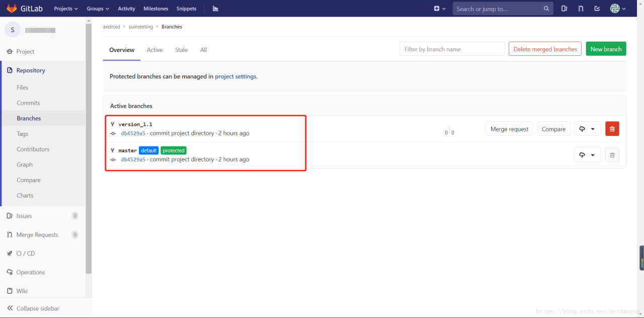The image size is (644, 318).
Task: Click disabled trash icon for master
Action: click(612, 155)
